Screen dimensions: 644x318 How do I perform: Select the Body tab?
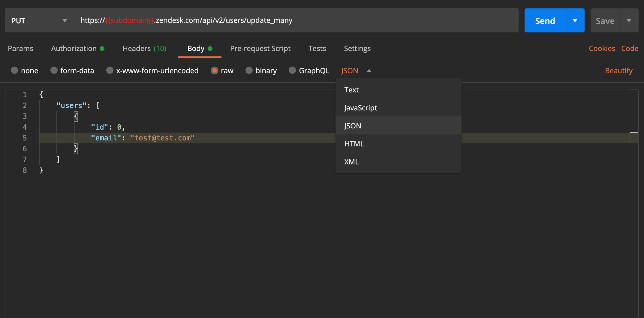click(x=200, y=48)
